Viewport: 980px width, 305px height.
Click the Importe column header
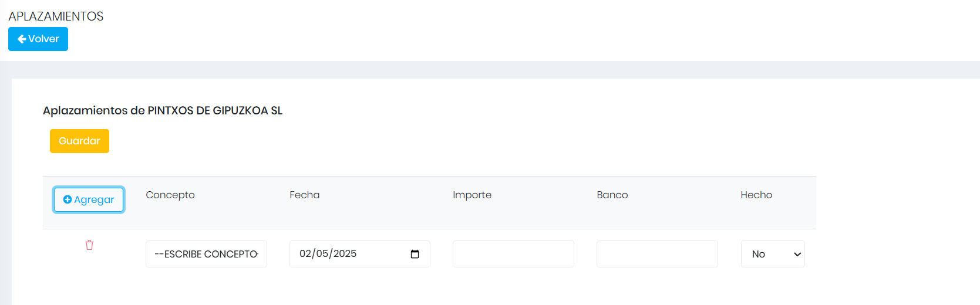(x=472, y=195)
